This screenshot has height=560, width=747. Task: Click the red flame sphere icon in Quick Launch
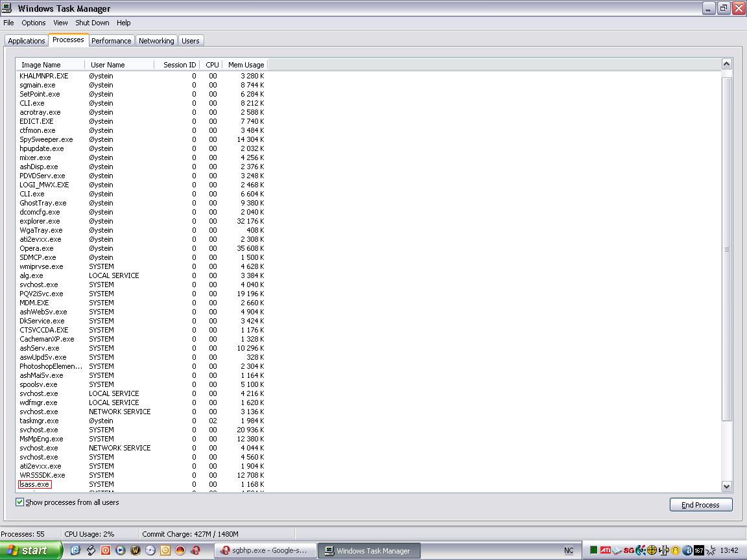pyautogui.click(x=180, y=550)
